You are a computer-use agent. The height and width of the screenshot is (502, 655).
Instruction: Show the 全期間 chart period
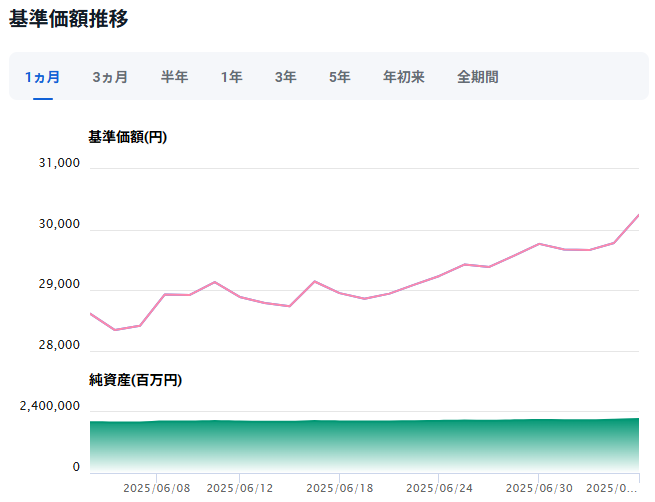coord(478,77)
